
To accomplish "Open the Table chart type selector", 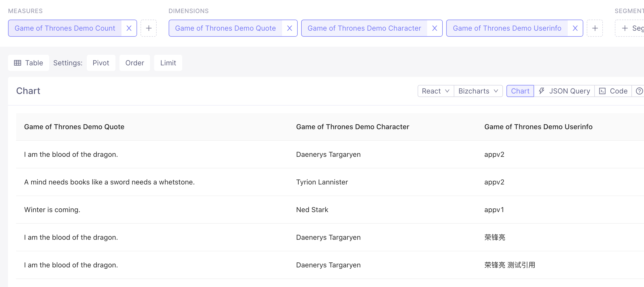I will coord(29,63).
